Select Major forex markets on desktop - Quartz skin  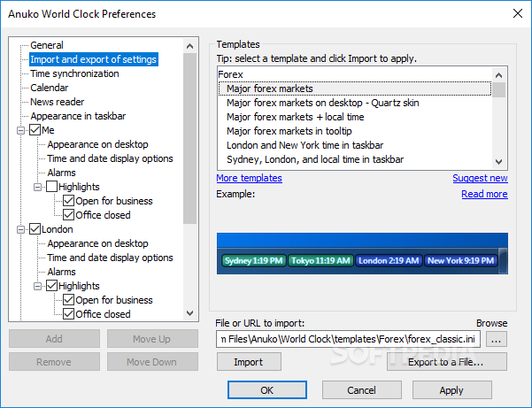point(355,103)
